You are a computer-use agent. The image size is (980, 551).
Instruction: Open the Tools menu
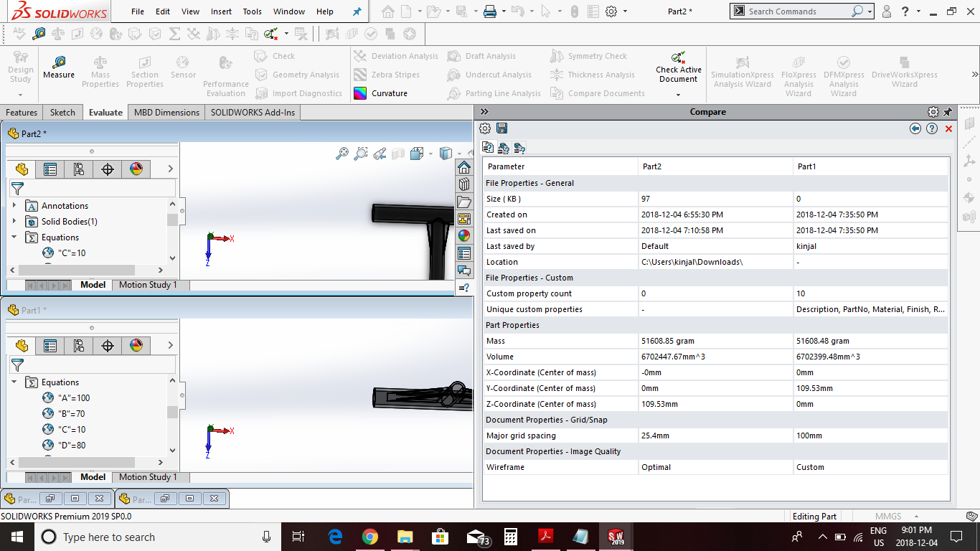(252, 11)
